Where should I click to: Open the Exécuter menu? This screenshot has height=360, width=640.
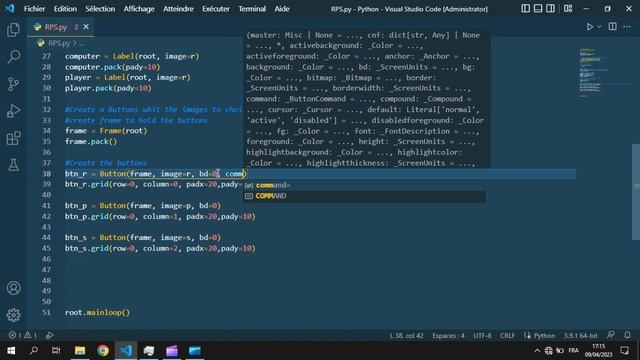pos(216,9)
